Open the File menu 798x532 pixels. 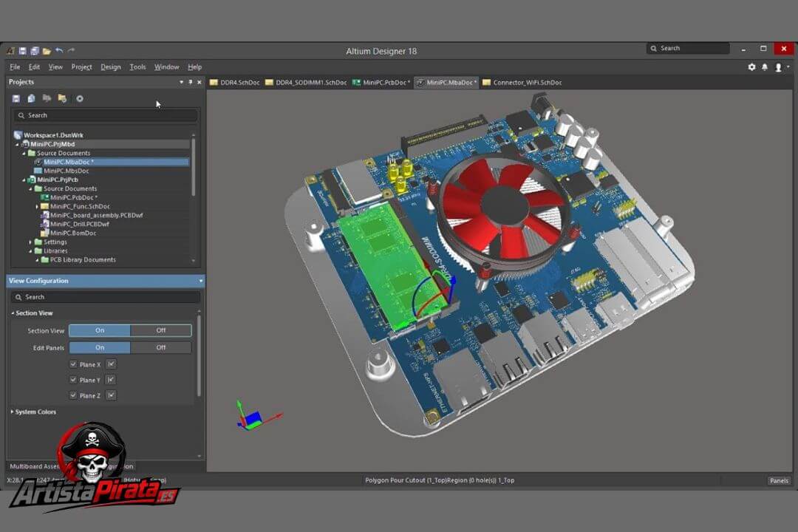(x=15, y=67)
